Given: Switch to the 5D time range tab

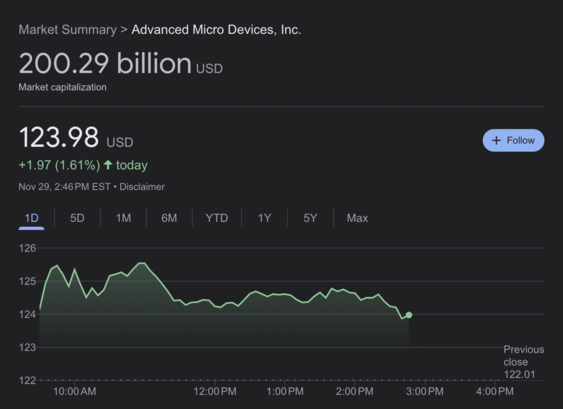Looking at the screenshot, I should 77,218.
